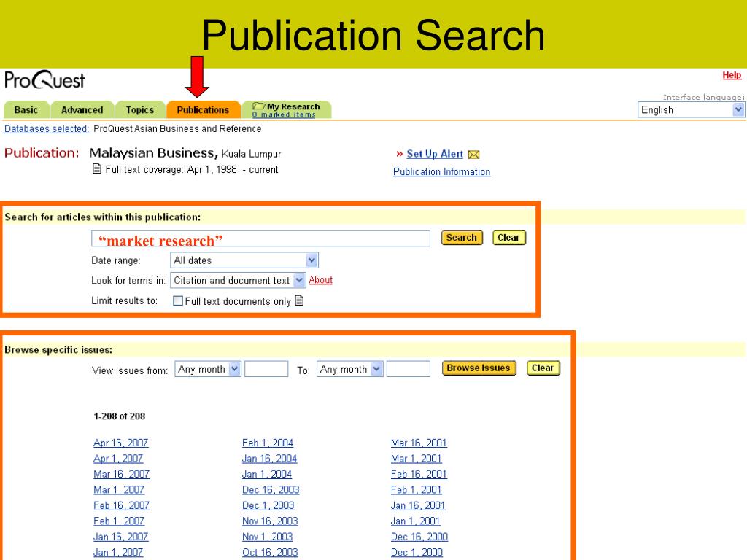Open the Dec 1, 2003 issue
The width and height of the screenshot is (747, 560).
(x=268, y=506)
